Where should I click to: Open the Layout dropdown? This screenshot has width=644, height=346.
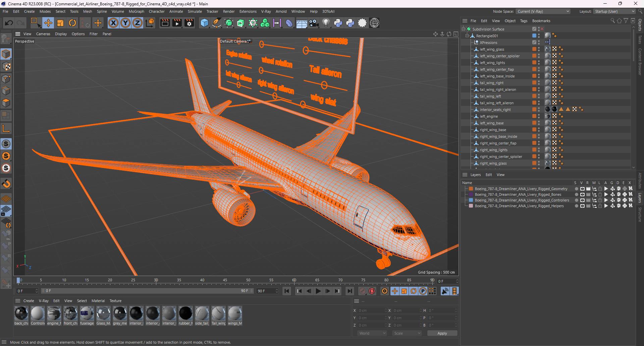point(614,11)
